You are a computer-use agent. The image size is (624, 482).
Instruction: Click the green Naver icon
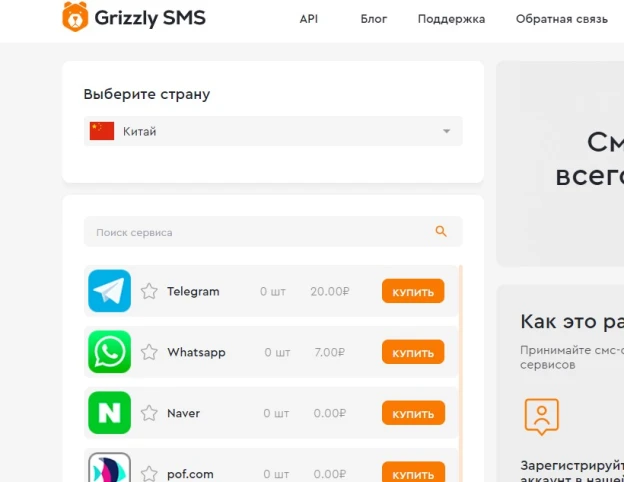pos(109,413)
